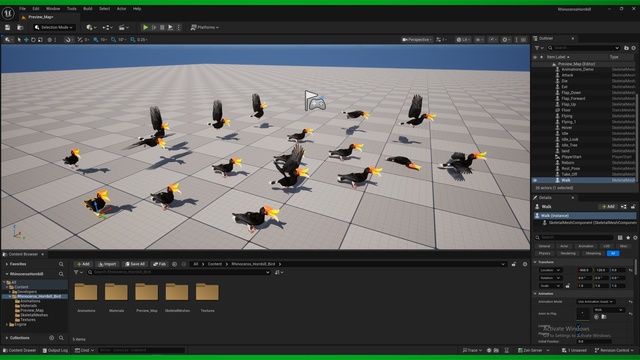The width and height of the screenshot is (640, 360).
Task: Open the Content Drawer
Action: (20, 350)
